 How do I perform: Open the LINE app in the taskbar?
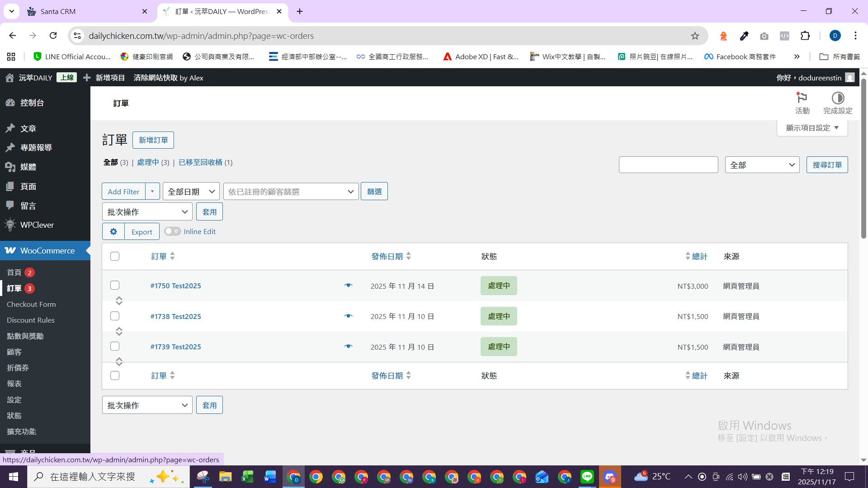[x=587, y=477]
